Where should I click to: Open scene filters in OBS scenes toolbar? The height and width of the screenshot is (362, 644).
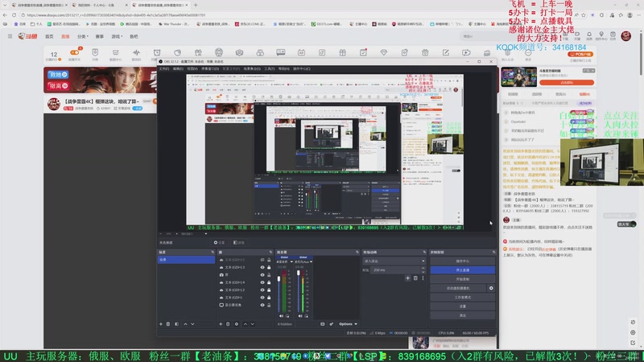coord(176,324)
